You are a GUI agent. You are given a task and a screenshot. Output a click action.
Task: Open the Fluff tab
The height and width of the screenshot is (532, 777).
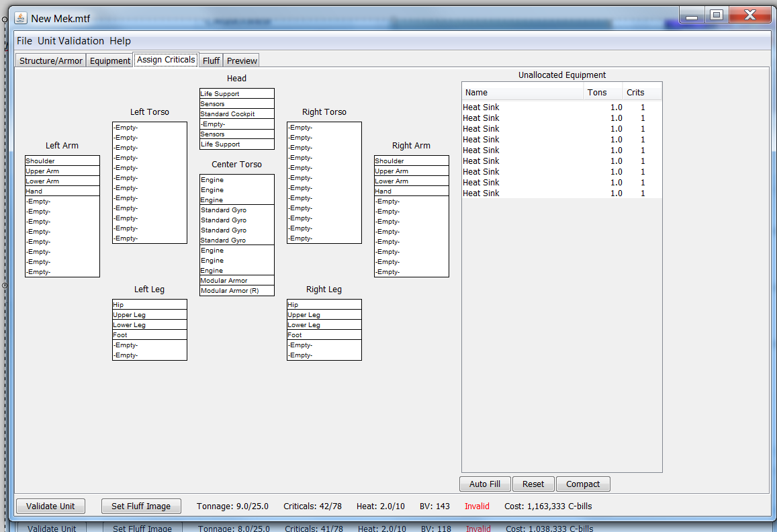point(211,60)
